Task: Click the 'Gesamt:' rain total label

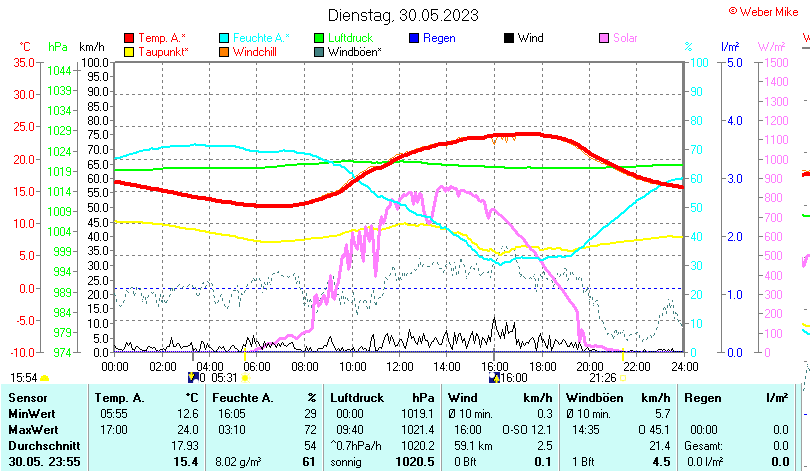Action: 703,446
